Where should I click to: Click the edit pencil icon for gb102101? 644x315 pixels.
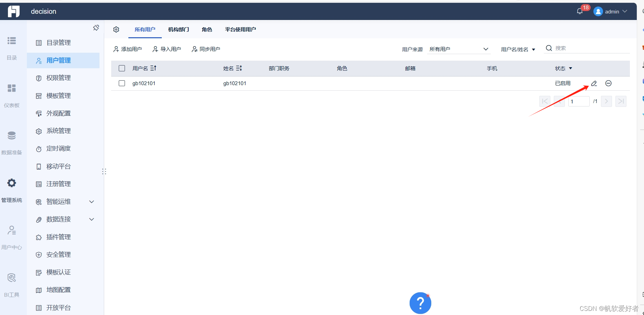point(594,83)
